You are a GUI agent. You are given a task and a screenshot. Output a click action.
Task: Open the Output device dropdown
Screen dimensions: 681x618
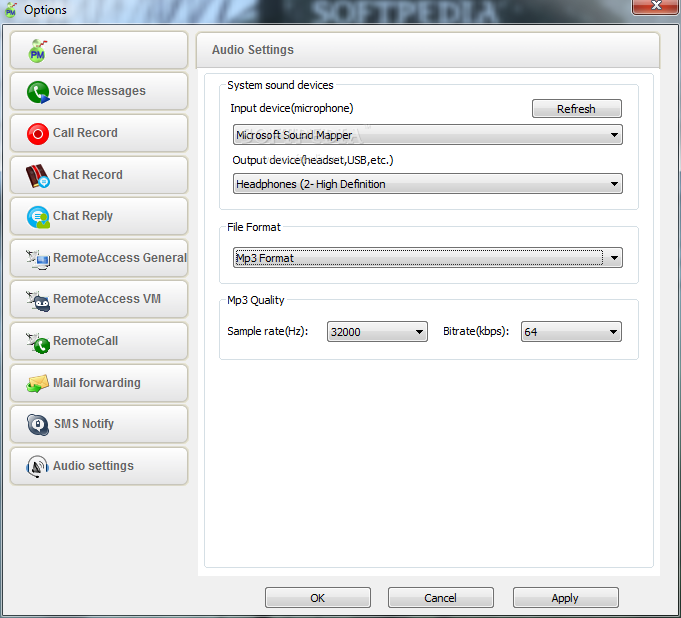coord(427,184)
